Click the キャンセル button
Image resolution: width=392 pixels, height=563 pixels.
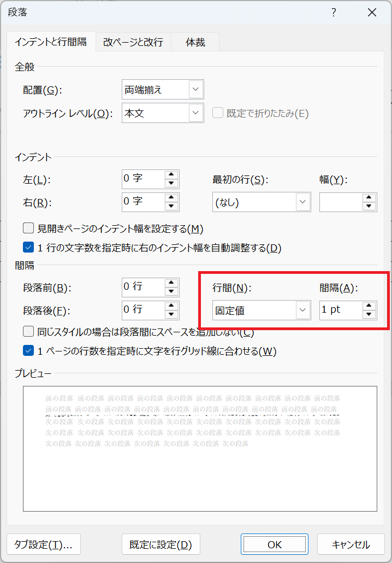tap(351, 544)
